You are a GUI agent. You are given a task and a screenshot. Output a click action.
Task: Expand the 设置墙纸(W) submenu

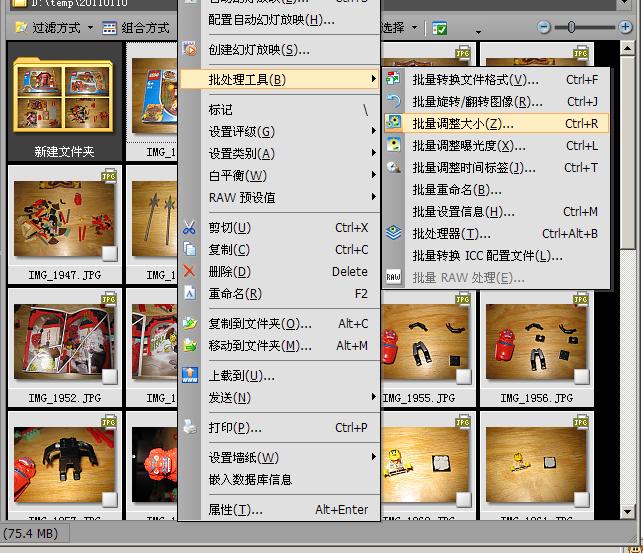[x=373, y=457]
